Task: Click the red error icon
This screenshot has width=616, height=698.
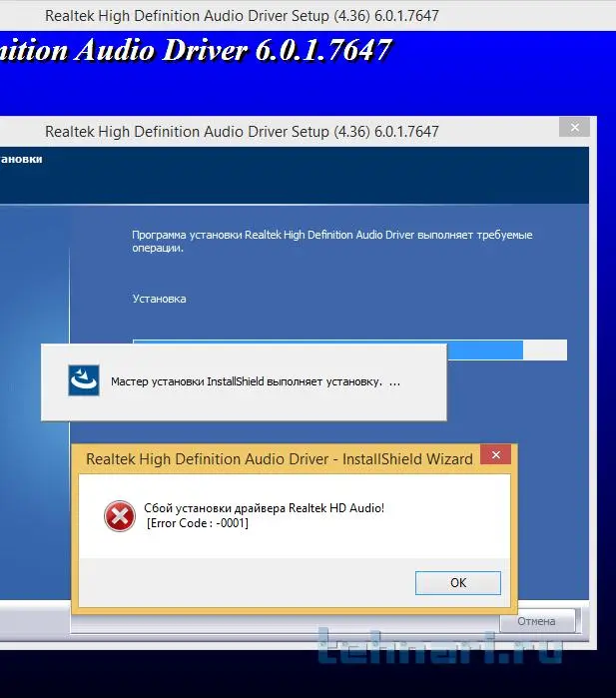Action: 119,516
